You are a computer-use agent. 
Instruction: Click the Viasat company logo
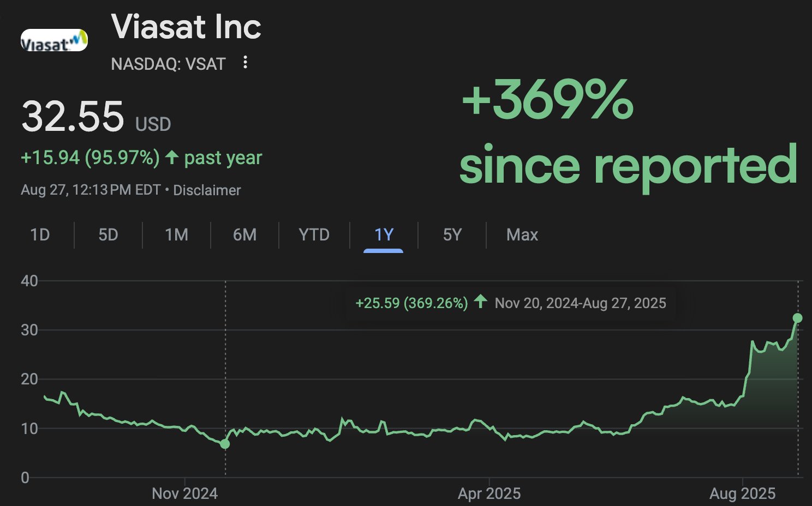point(54,40)
